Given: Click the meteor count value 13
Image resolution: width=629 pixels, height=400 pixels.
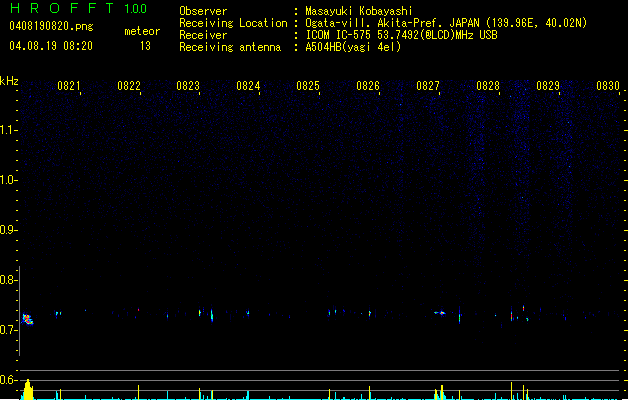Looking at the screenshot, I should point(145,46).
